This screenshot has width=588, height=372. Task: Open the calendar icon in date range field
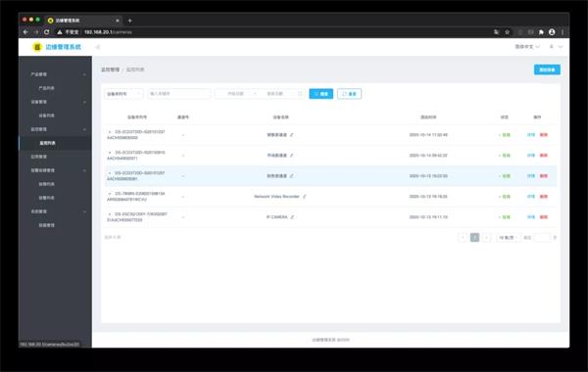(x=300, y=94)
